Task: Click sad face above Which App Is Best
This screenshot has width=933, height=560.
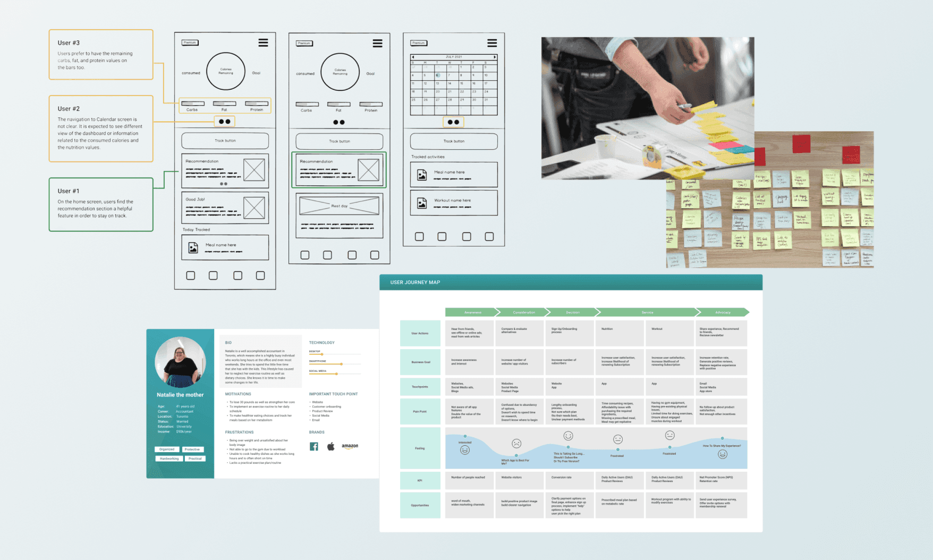Action: 516,443
